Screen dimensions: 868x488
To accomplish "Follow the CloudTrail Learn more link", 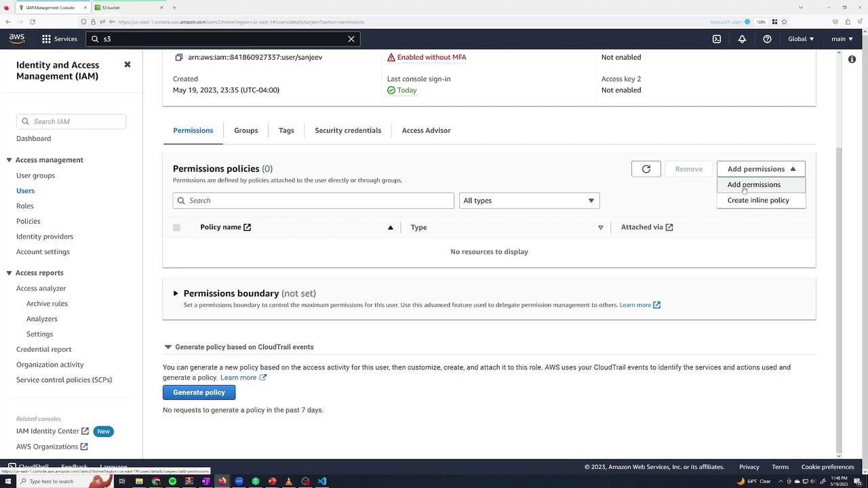I will (243, 378).
